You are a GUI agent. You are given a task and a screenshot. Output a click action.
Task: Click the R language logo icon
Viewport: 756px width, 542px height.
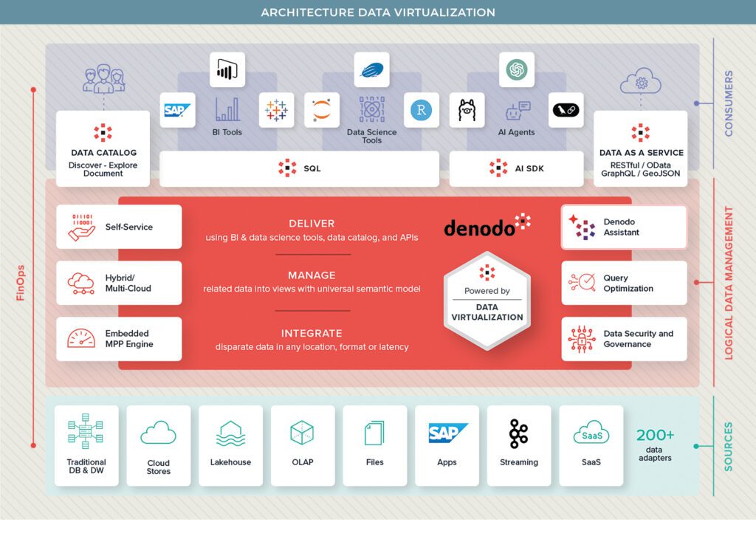pos(422,110)
